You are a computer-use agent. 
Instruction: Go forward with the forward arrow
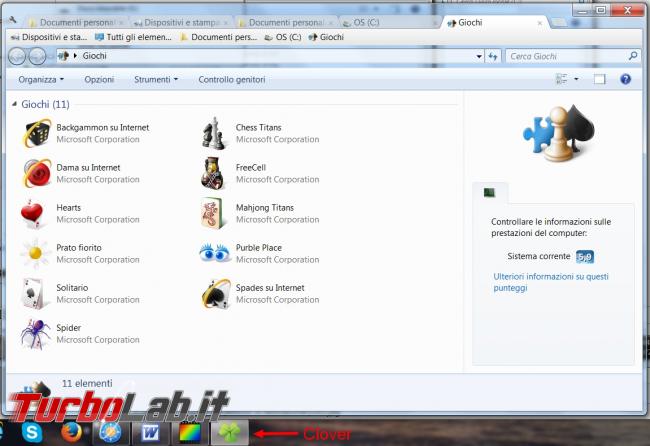tap(37, 56)
